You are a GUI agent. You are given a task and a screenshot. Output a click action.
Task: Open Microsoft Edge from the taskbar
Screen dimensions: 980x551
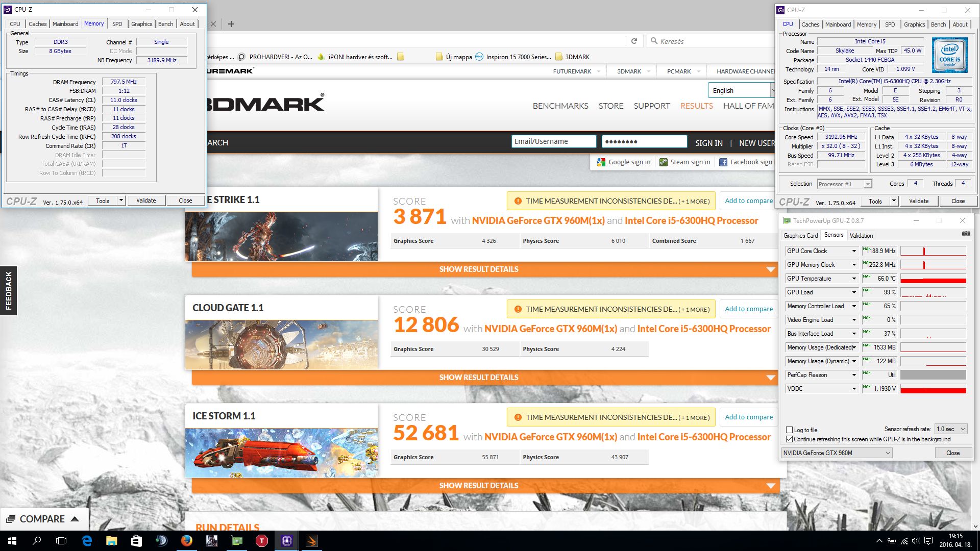(87, 541)
